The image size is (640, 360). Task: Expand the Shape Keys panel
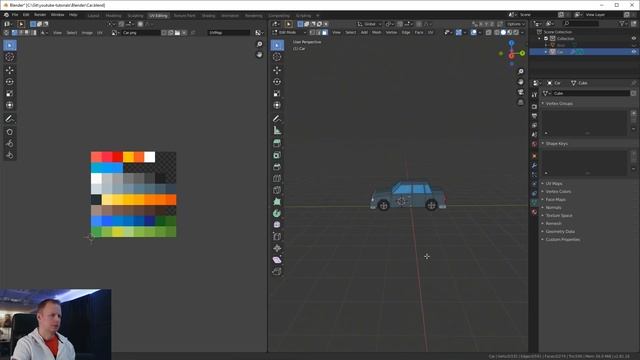pyautogui.click(x=556, y=144)
